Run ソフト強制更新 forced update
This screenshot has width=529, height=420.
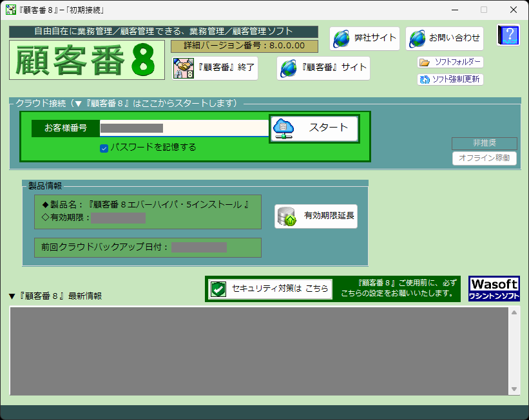tap(450, 80)
